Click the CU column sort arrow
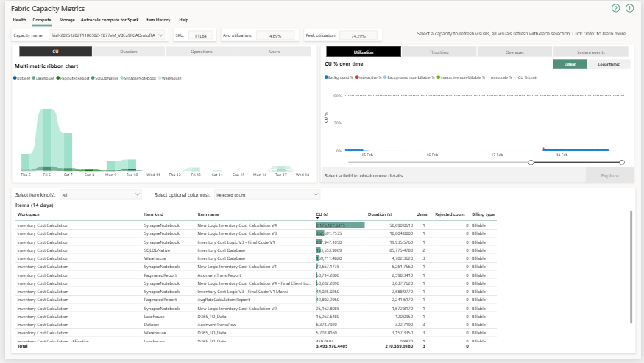This screenshot has height=363, width=644. [317, 218]
